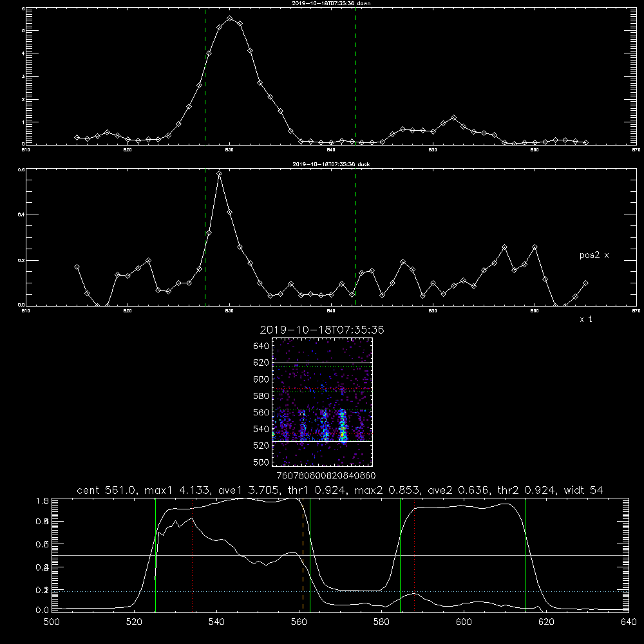Open the colored spectrogram image
The height and width of the screenshot is (644, 644).
(x=322, y=402)
